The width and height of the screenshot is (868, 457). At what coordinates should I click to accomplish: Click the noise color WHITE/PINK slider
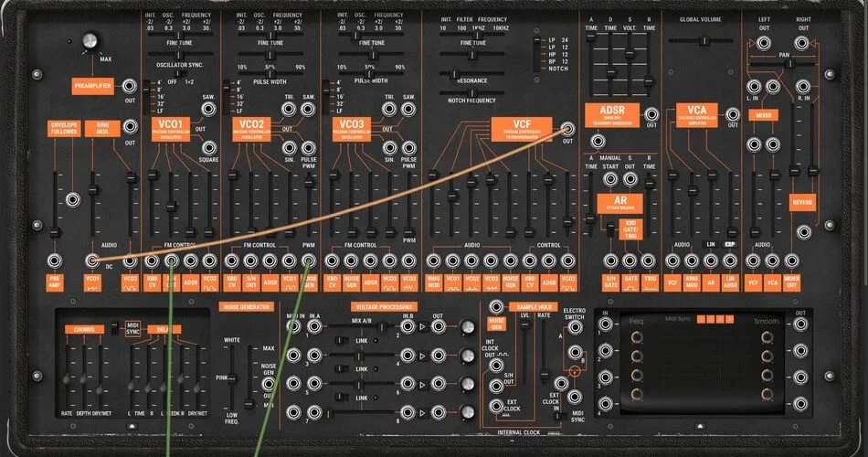point(232,377)
